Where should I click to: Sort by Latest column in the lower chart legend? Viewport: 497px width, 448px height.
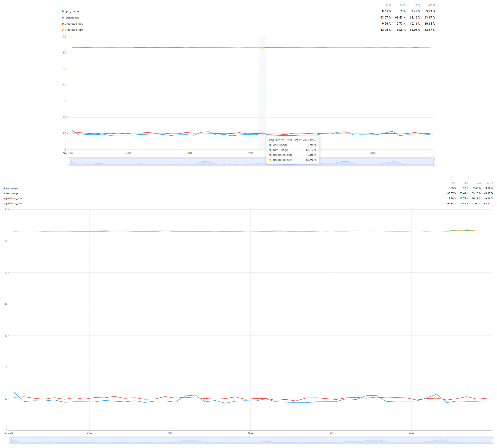point(489,183)
